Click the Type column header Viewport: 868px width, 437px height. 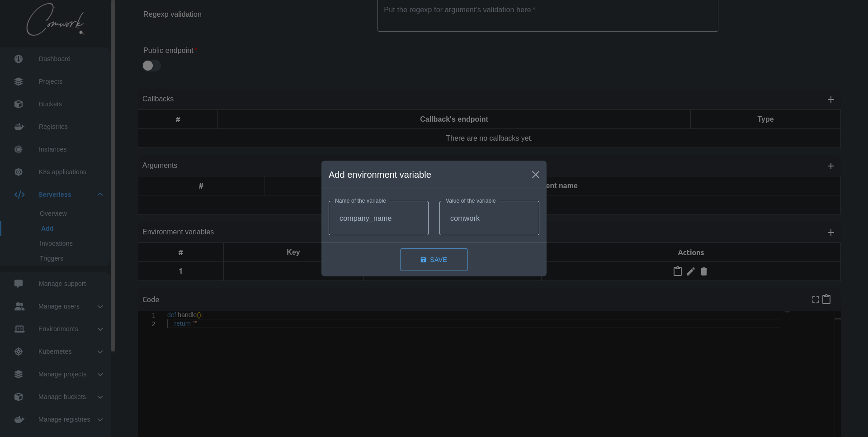pyautogui.click(x=765, y=119)
